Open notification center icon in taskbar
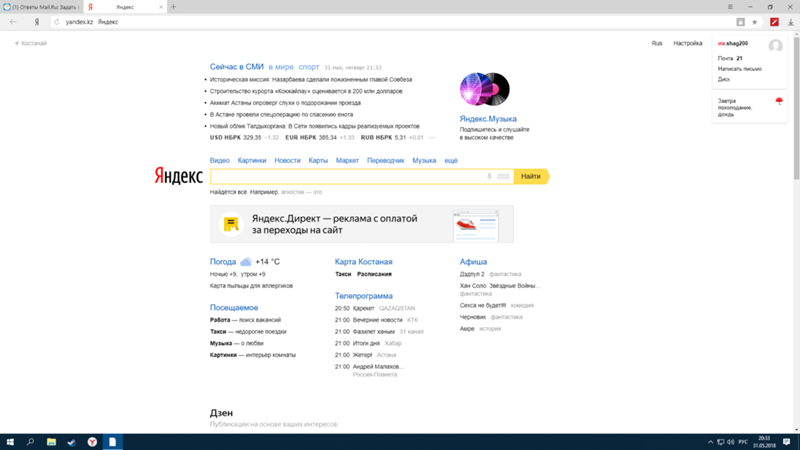The image size is (800, 450). [786, 442]
